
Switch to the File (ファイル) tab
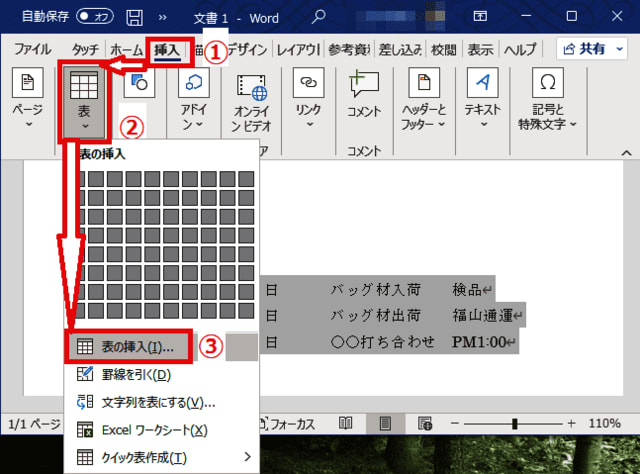(x=33, y=49)
